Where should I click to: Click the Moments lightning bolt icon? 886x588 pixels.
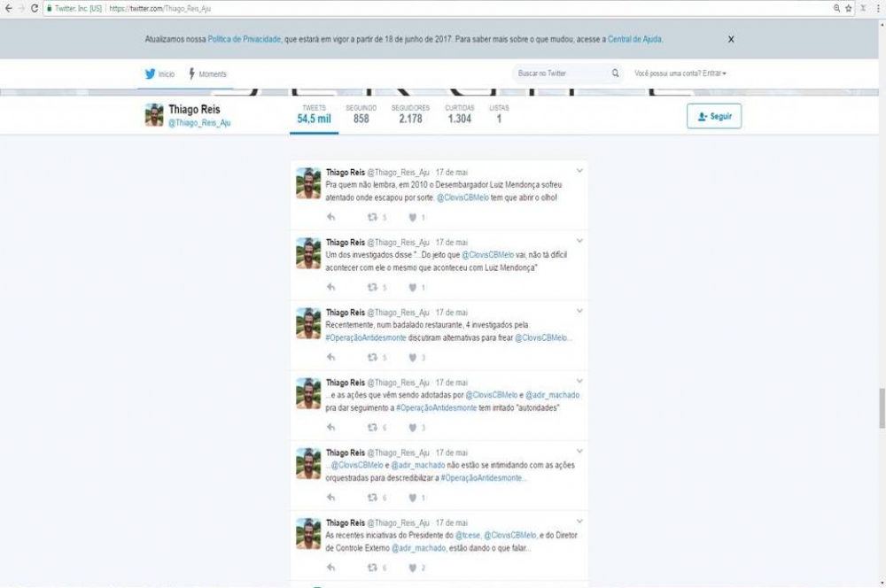pyautogui.click(x=192, y=73)
